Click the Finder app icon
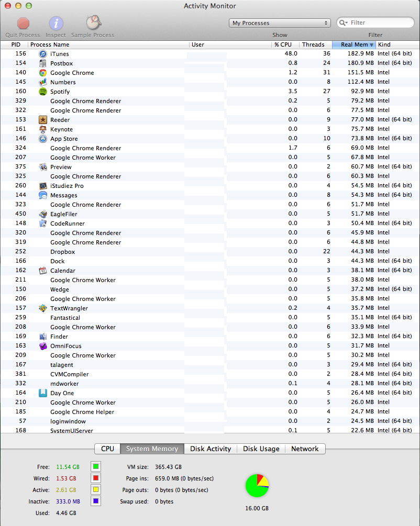Image resolution: width=420 pixels, height=526 pixels. pos(42,336)
